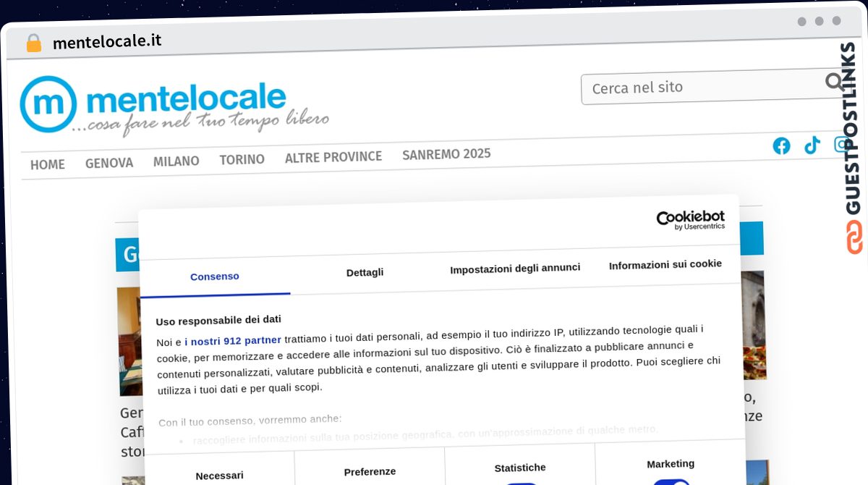Go to the HOME menu item
This screenshot has height=485, width=868.
pos(48,164)
